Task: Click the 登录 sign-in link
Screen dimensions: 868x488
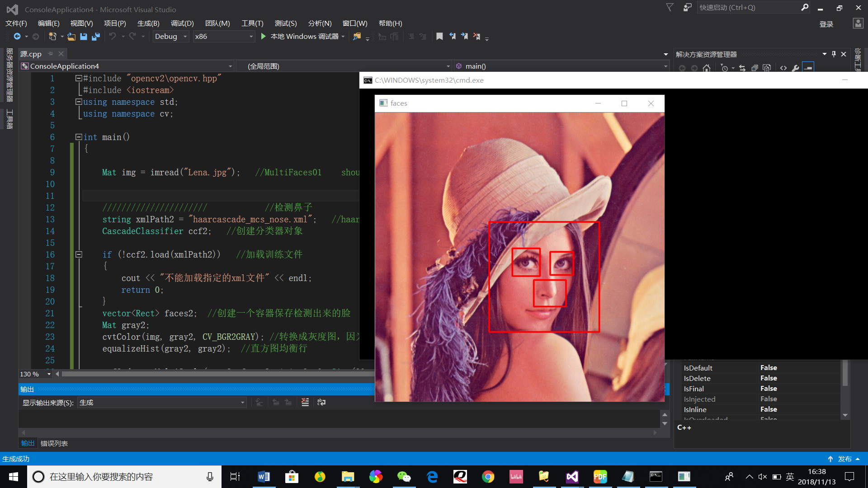Action: click(826, 24)
